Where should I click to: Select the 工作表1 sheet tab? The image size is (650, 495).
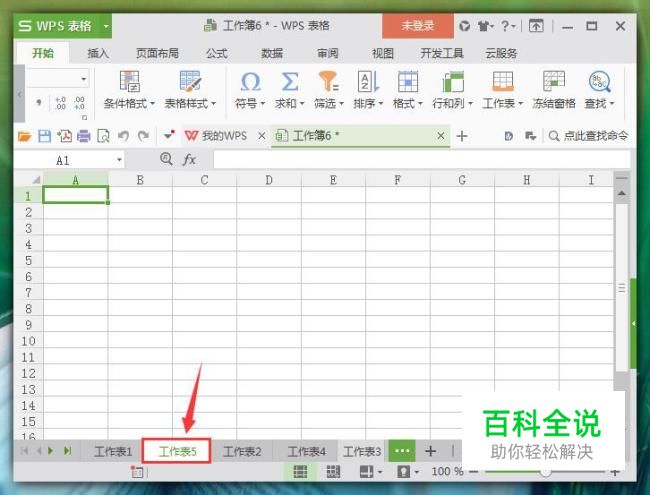click(113, 451)
